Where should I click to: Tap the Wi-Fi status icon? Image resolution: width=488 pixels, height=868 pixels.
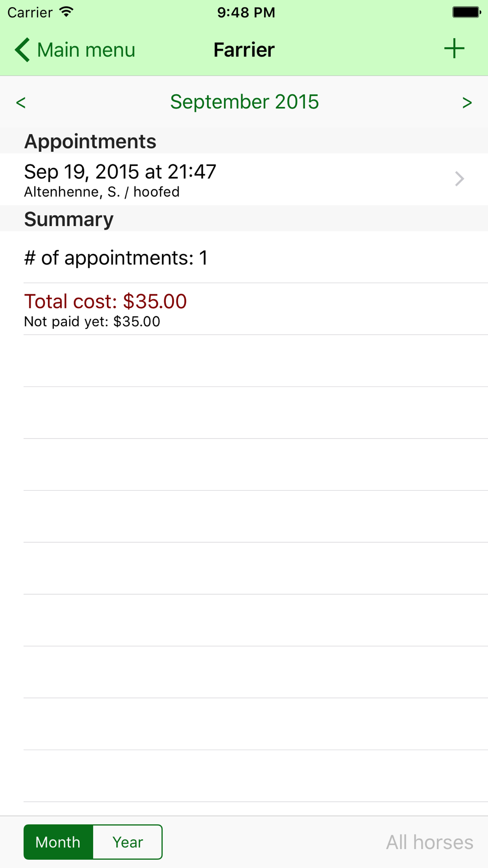(x=66, y=12)
